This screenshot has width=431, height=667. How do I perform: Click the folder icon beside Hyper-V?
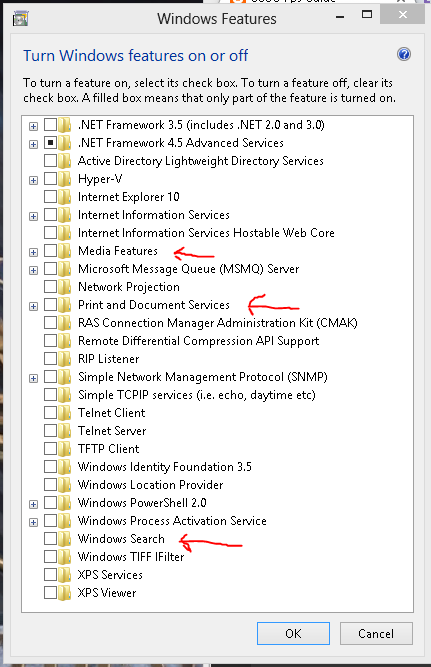coord(65,179)
